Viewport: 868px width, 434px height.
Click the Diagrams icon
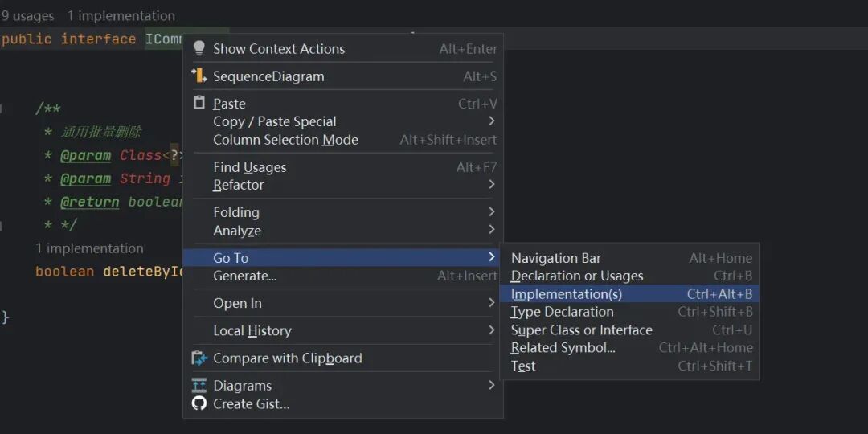(x=199, y=386)
